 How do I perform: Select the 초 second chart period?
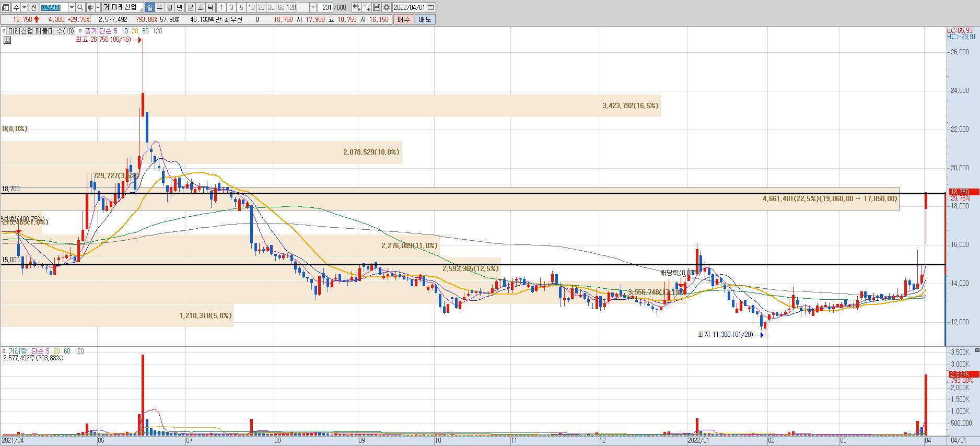click(201, 7)
